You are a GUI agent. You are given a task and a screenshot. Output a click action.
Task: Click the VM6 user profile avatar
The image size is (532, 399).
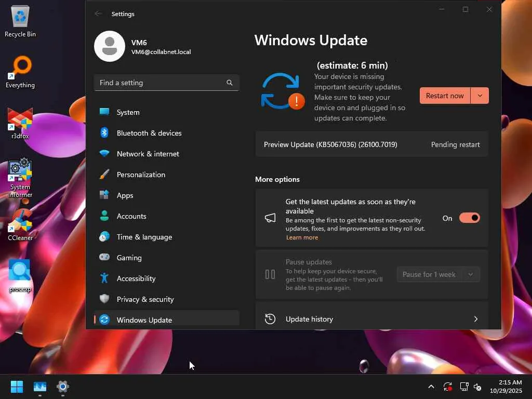pos(110,46)
